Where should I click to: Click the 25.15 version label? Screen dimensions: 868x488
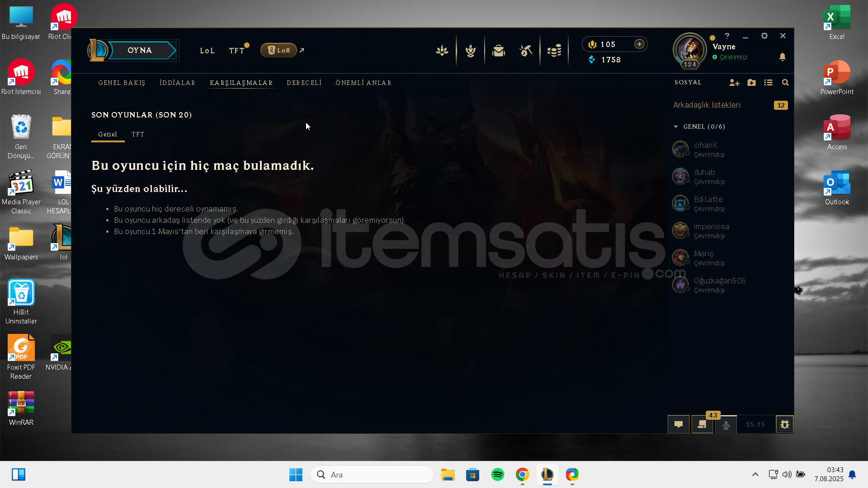[x=755, y=424]
